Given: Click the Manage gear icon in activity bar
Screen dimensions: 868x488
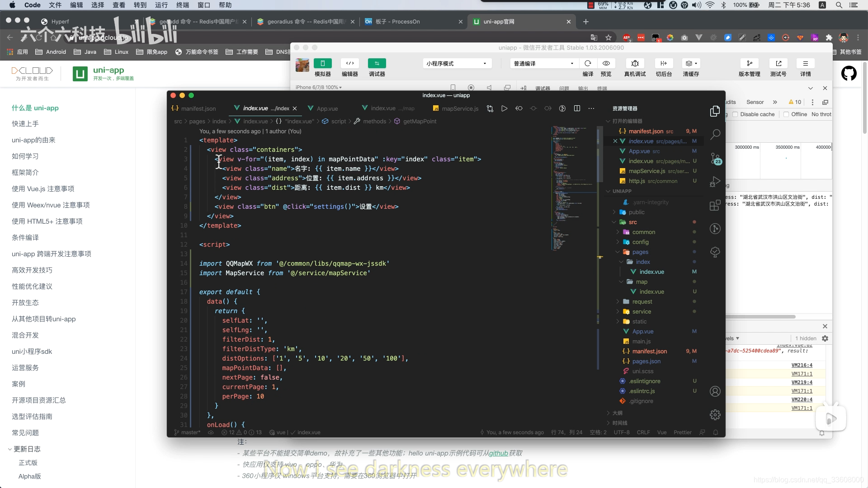Looking at the screenshot, I should point(715,414).
